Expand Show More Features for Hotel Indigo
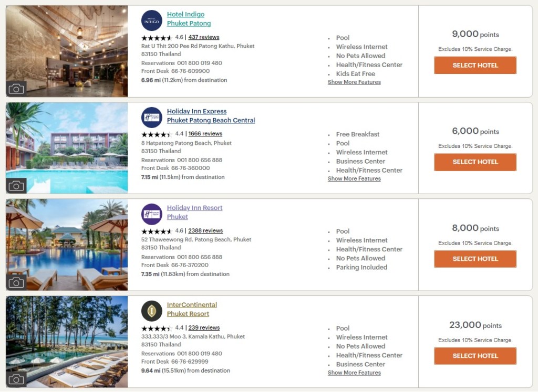 pyautogui.click(x=354, y=82)
